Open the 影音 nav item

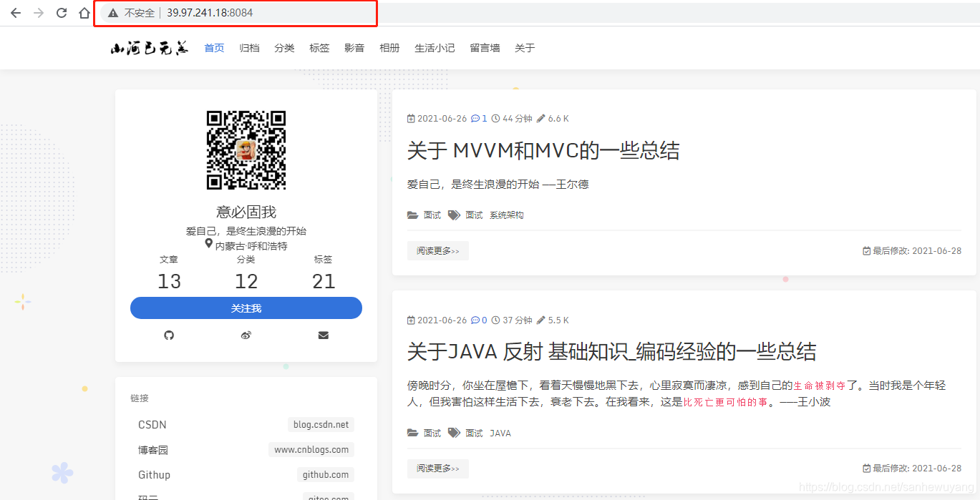click(354, 48)
